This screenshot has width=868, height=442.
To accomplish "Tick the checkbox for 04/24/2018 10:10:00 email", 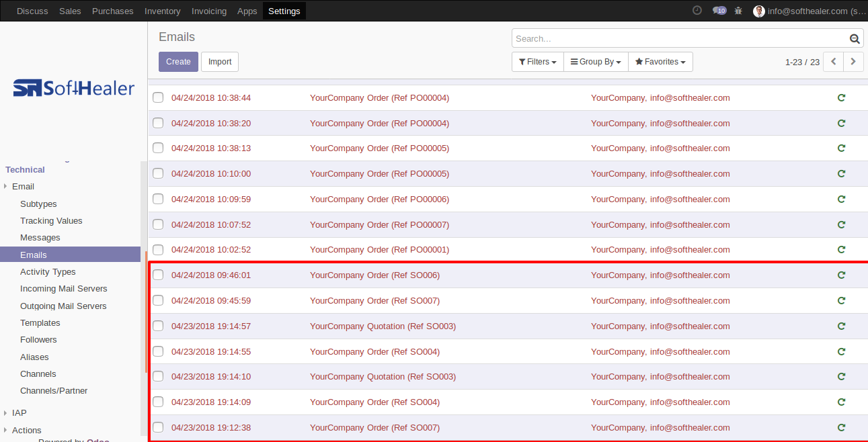I will pyautogui.click(x=158, y=174).
